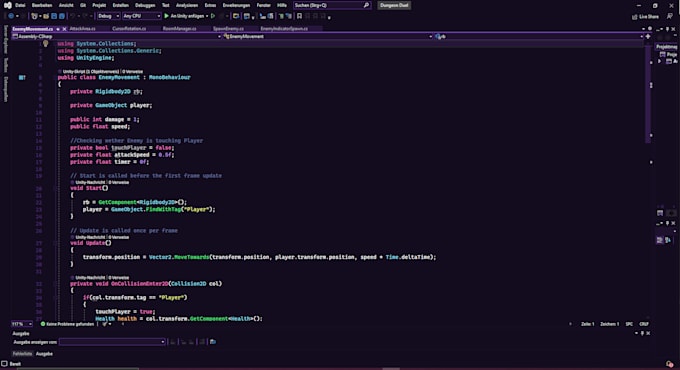The width and height of the screenshot is (680, 370).
Task: Click the Bereit status bar icon
Action: click(x=4, y=364)
